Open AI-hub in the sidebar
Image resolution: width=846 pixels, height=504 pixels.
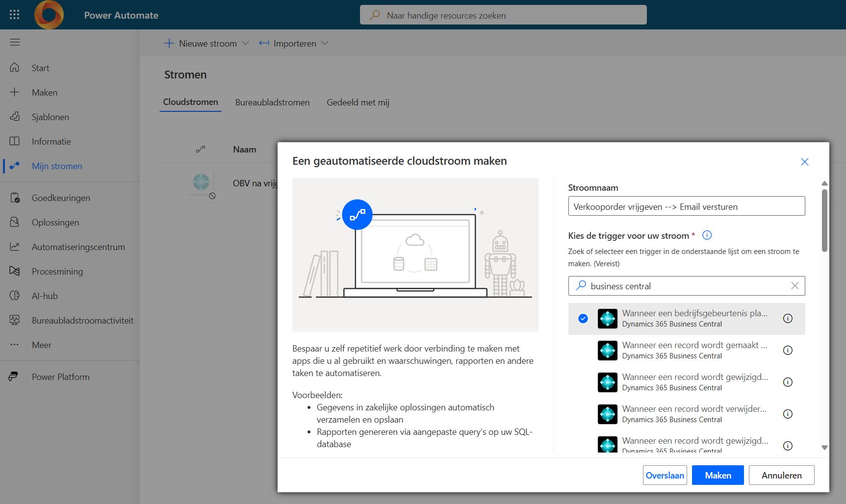(45, 296)
